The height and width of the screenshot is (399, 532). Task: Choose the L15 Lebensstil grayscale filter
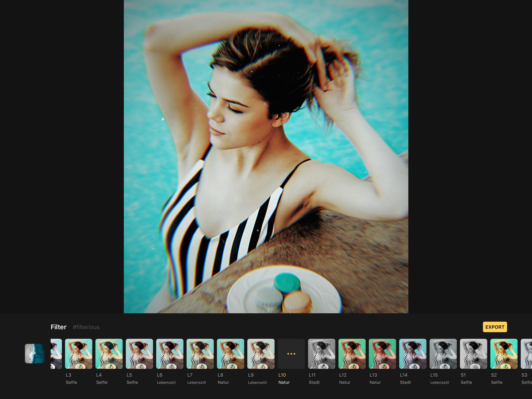coord(443,354)
